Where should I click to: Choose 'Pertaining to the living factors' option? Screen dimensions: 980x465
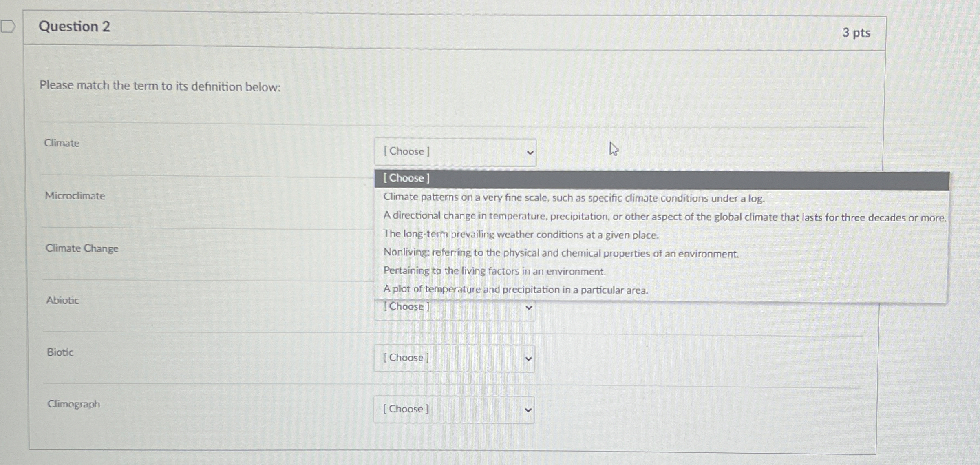point(494,272)
